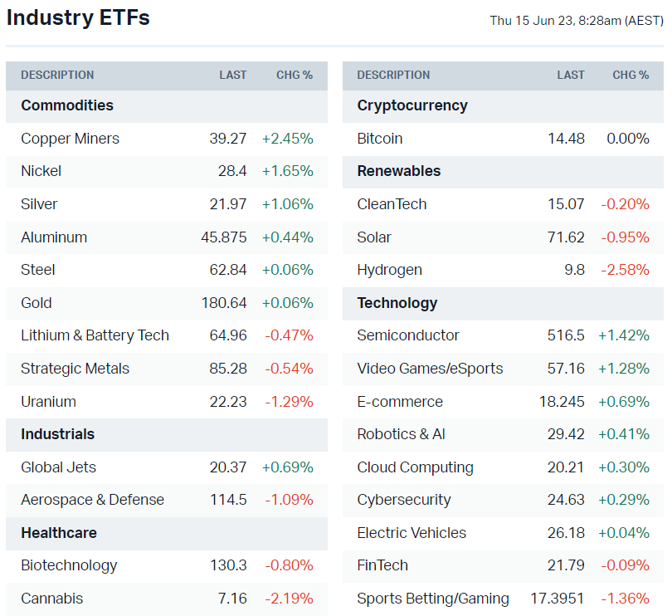Open the Copper Miners ETF row
This screenshot has width=672, height=616.
[71, 139]
